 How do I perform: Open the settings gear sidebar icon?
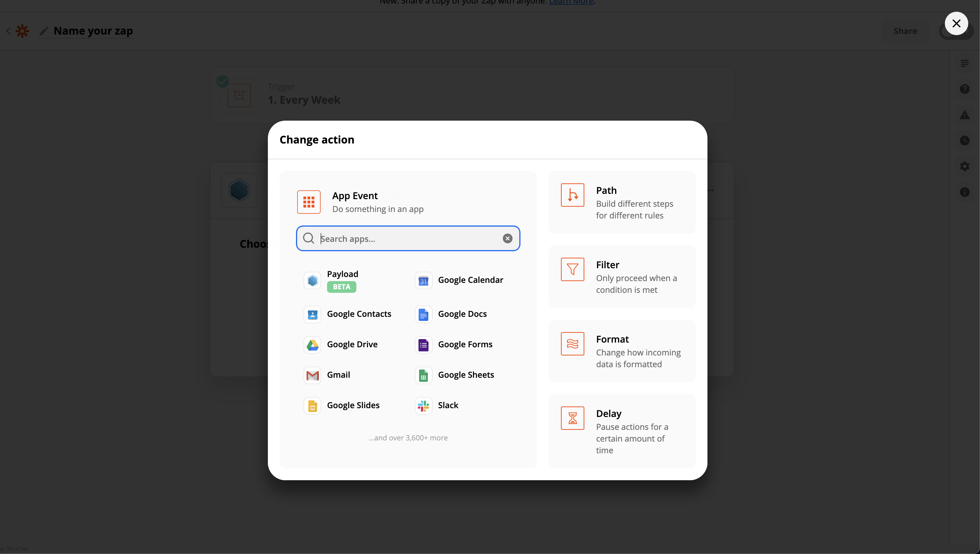[x=964, y=166]
